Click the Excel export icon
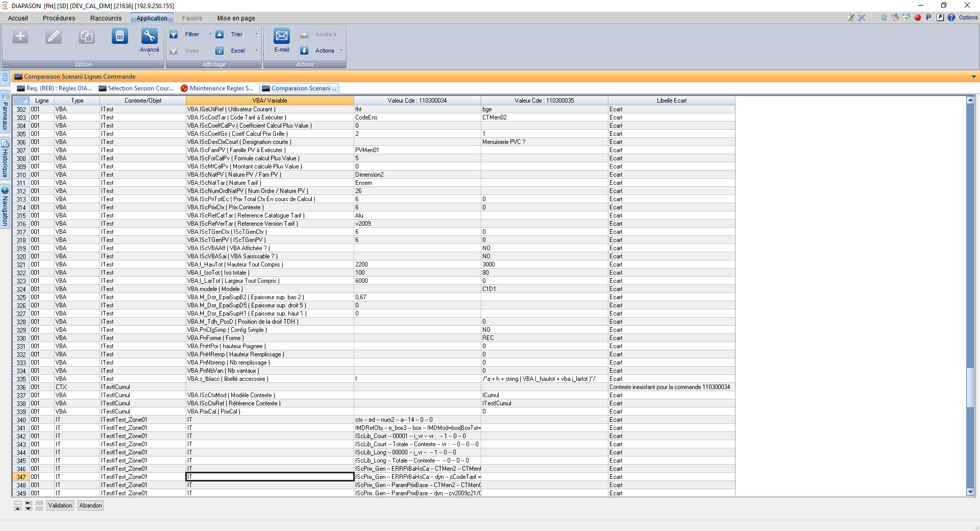The width and height of the screenshot is (980, 531). coord(219,51)
